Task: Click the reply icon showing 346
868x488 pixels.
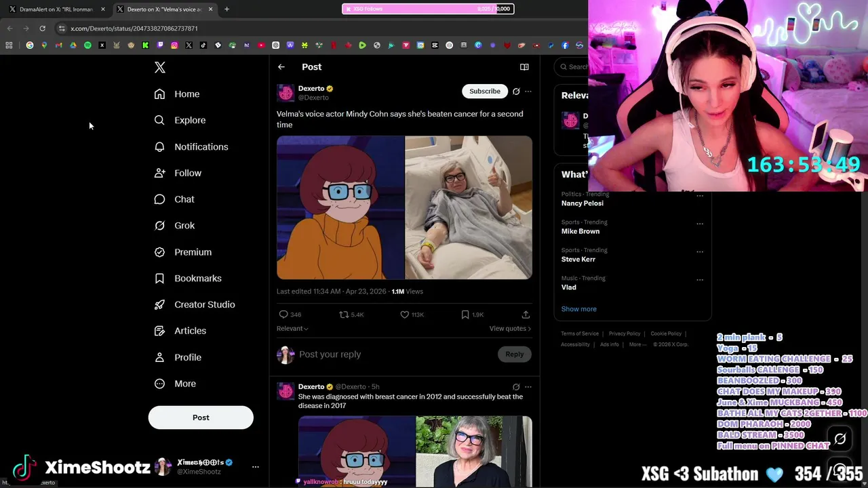Action: [283, 314]
